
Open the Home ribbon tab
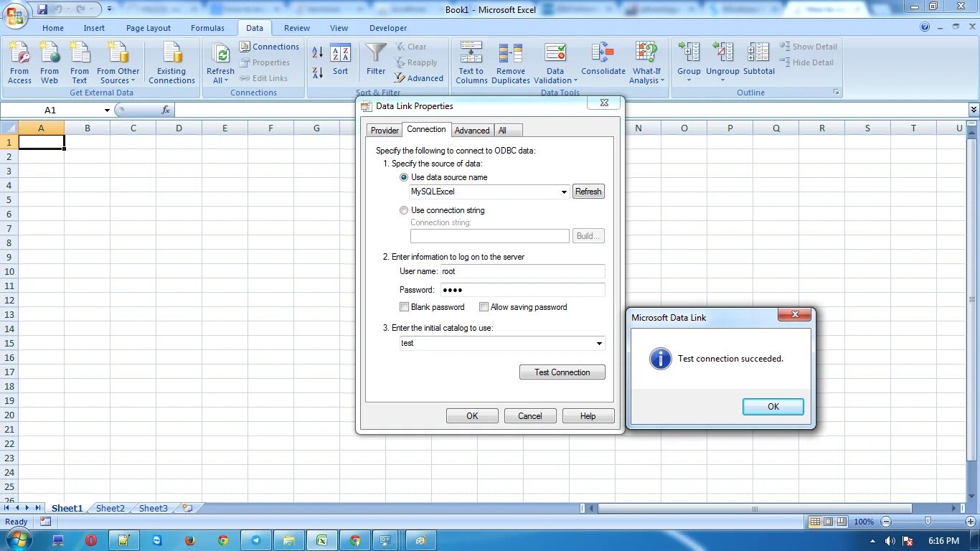[53, 28]
